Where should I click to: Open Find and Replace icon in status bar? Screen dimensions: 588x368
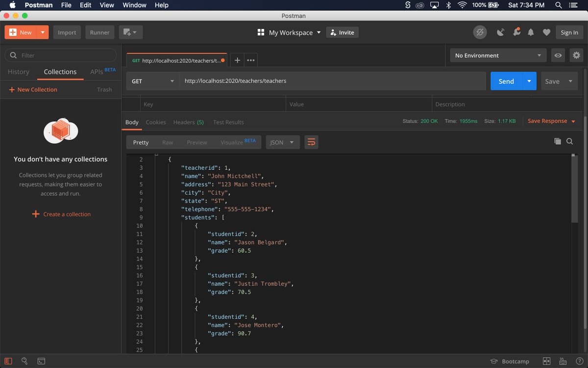click(24, 361)
